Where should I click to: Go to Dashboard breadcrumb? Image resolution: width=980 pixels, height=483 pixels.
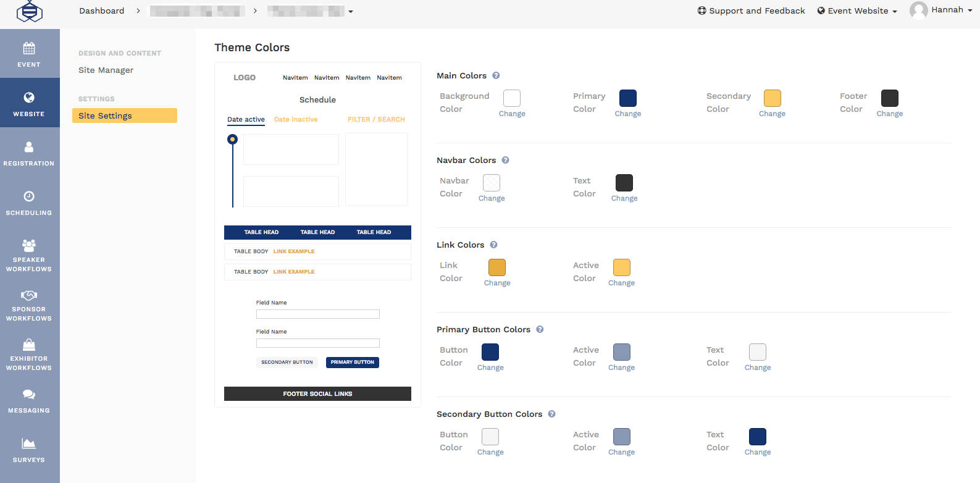(x=101, y=11)
